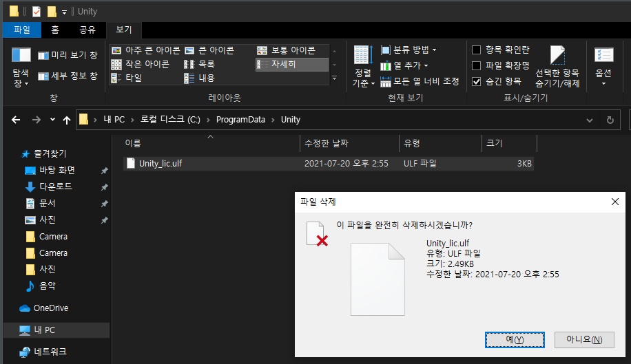Uncheck the 숨긴 항목 hidden items checkbox
This screenshot has height=364, width=631.
pyautogui.click(x=477, y=82)
